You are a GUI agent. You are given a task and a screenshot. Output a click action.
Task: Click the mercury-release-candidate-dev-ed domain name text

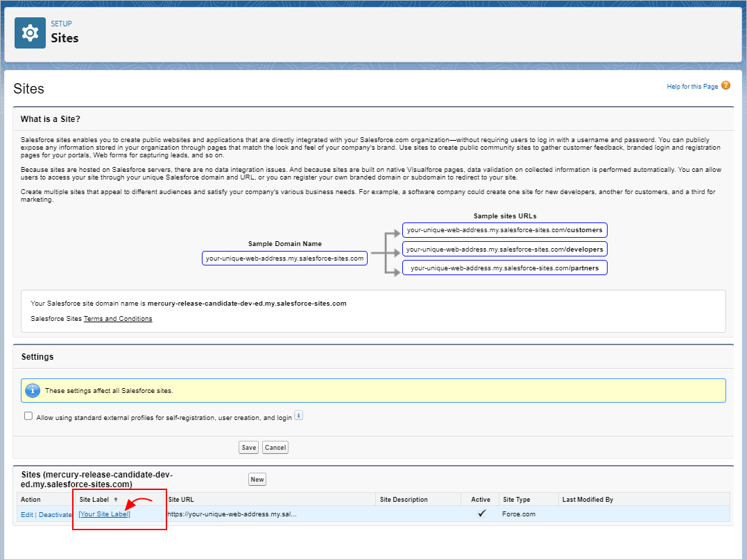(x=247, y=304)
